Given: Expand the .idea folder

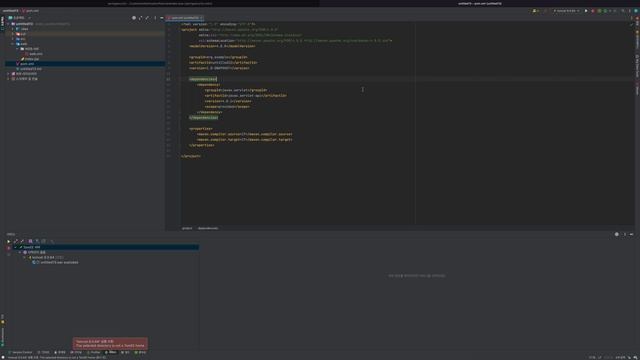Looking at the screenshot, I should (x=13, y=29).
